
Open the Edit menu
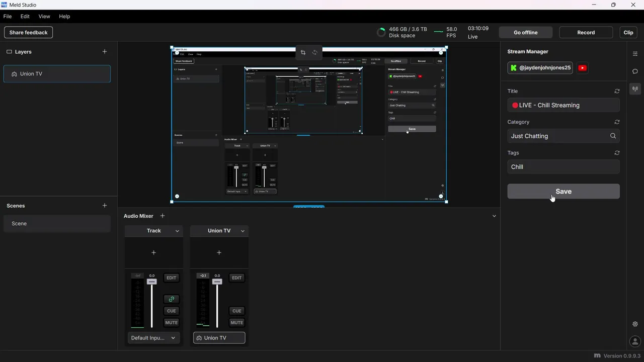click(25, 17)
